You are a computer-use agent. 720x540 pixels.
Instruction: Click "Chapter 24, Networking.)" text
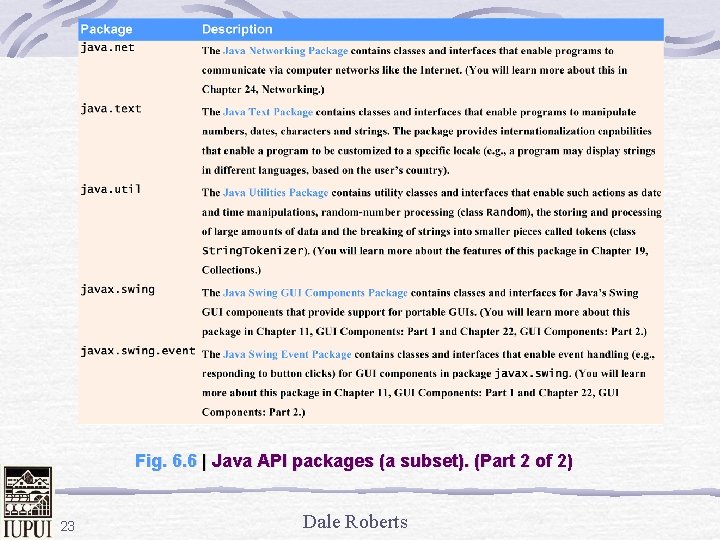(263, 90)
